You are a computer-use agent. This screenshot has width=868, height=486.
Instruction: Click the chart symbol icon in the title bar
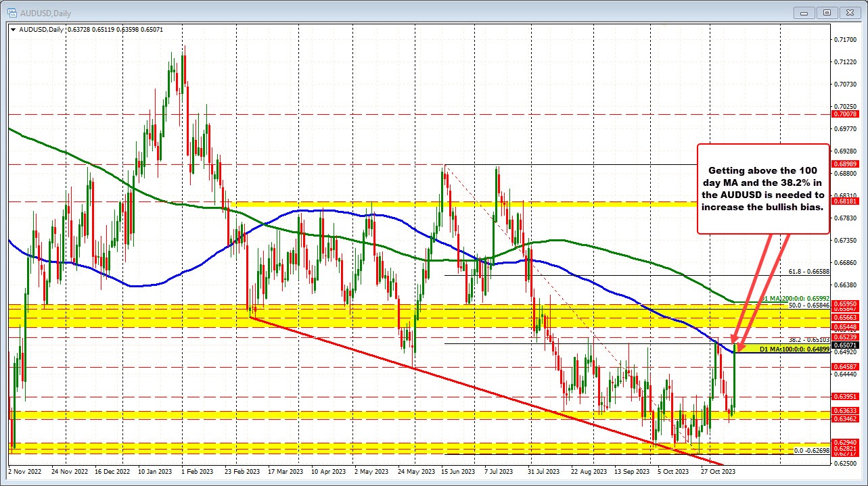point(12,12)
